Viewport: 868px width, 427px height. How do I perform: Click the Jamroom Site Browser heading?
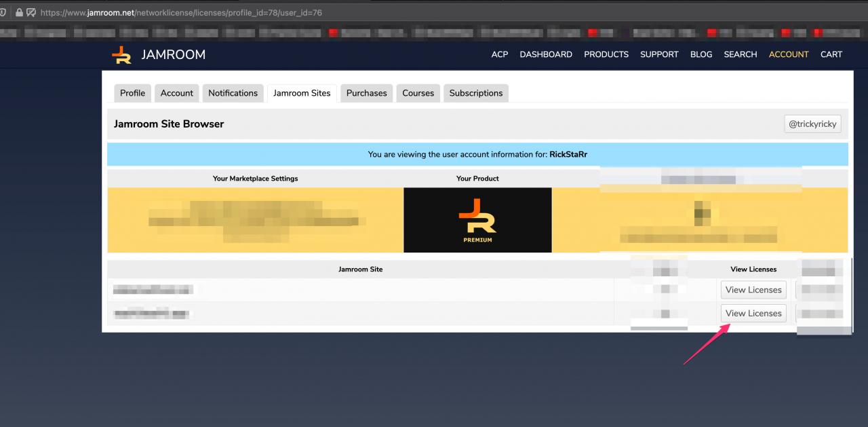point(169,124)
